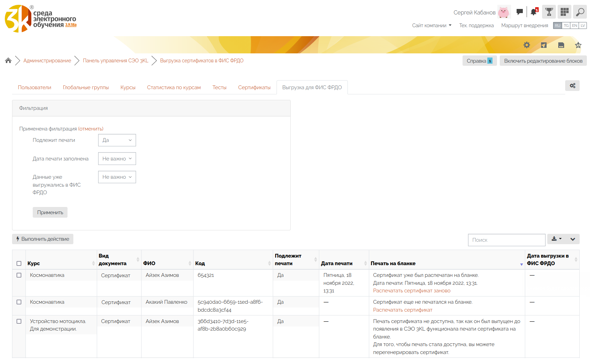This screenshot has height=364, width=591.
Task: Switch to the Пользователи tab
Action: pos(34,87)
